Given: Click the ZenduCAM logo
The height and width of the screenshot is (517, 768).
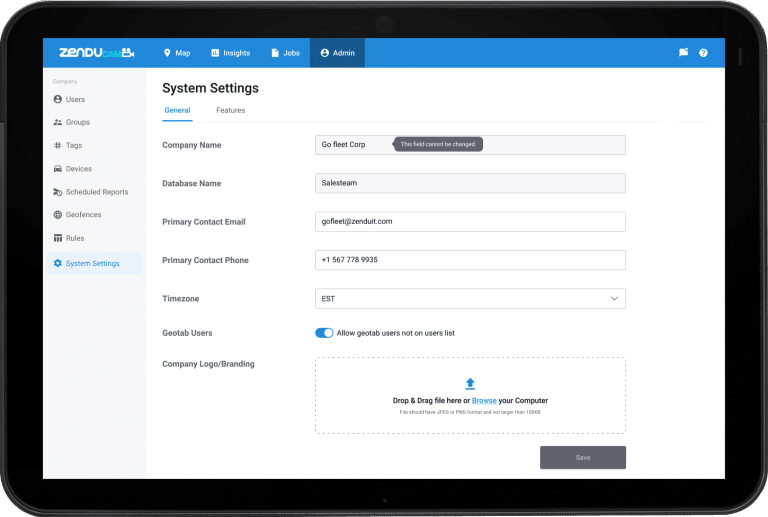Looking at the screenshot, I should tap(97, 52).
